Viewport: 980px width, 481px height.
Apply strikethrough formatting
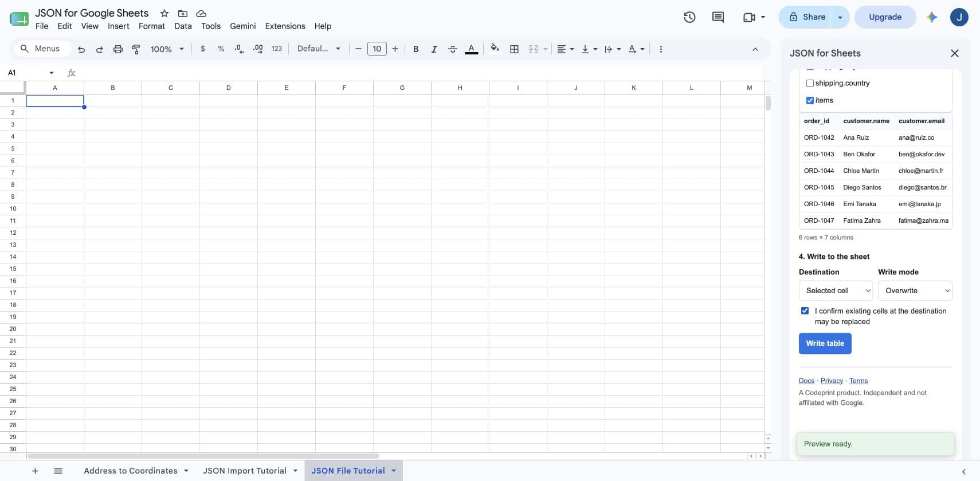452,49
